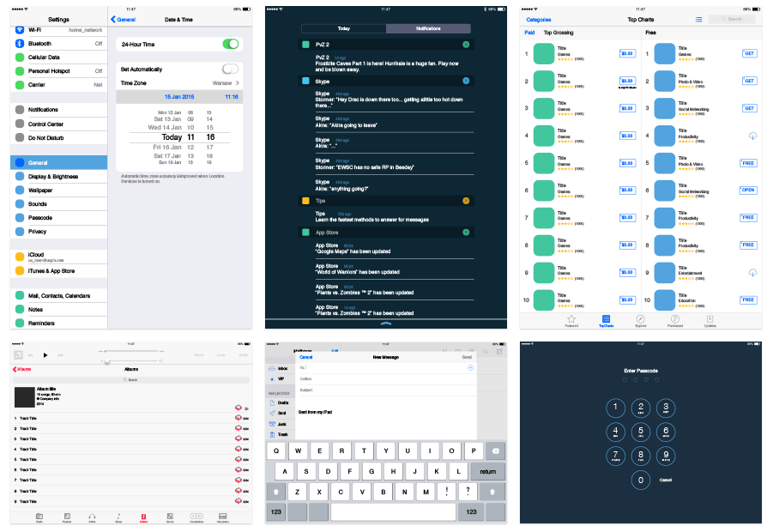The height and width of the screenshot is (532, 767).
Task: Select Top Grossing chart tab
Action: [559, 33]
